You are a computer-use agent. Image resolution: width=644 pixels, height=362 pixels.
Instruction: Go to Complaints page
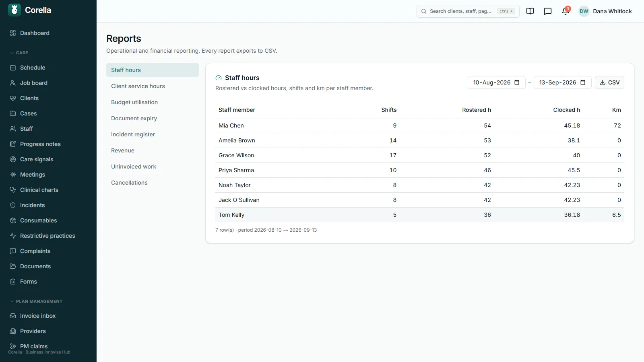point(48,251)
